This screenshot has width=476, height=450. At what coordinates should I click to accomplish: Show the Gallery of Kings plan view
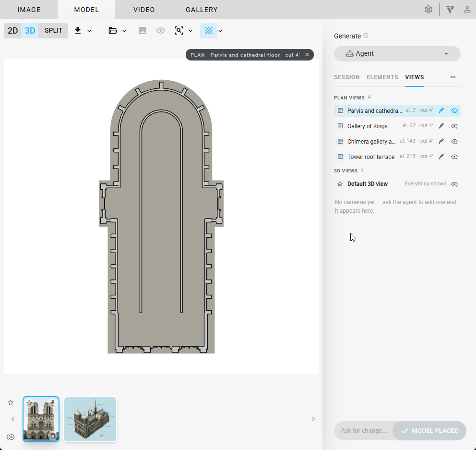point(454,126)
